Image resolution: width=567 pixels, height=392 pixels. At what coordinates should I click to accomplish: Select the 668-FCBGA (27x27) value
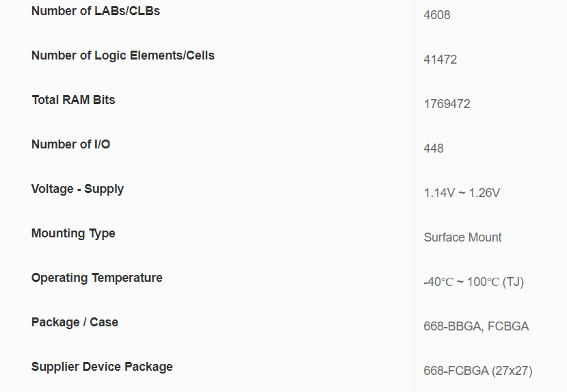point(478,371)
